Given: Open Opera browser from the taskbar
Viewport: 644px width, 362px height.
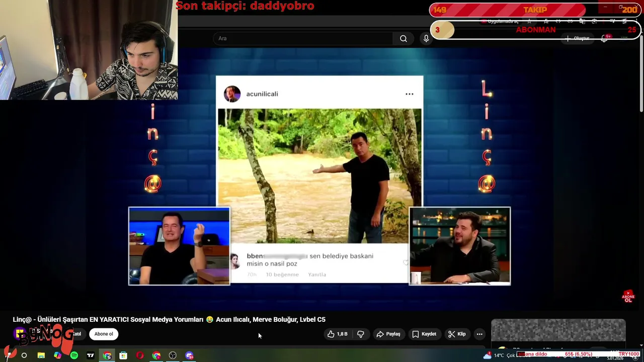Looking at the screenshot, I should coord(140,355).
